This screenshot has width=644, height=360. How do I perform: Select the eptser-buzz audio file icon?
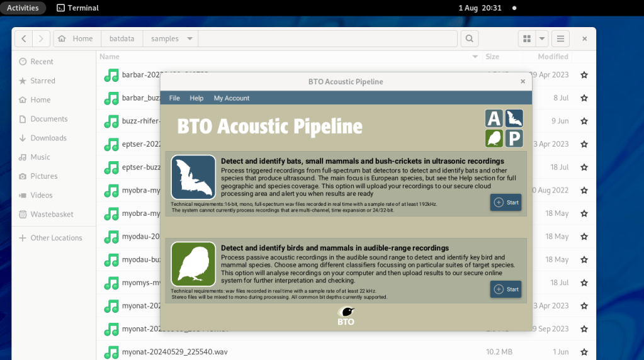[111, 167]
